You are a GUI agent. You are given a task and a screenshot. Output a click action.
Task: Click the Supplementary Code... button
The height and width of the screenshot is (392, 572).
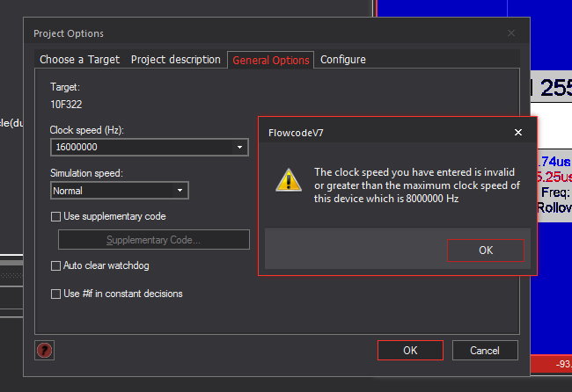point(154,240)
